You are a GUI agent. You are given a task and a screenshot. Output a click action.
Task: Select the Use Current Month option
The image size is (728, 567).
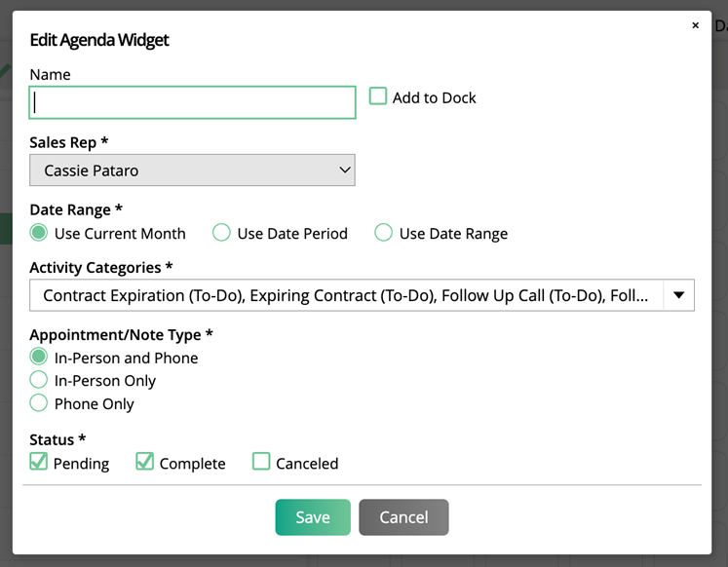[39, 233]
